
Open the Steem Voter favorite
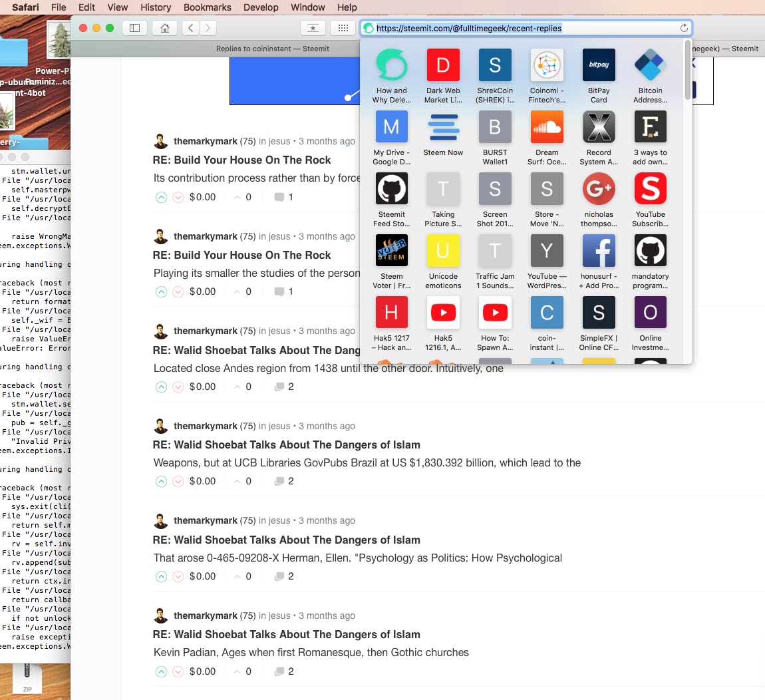[391, 262]
